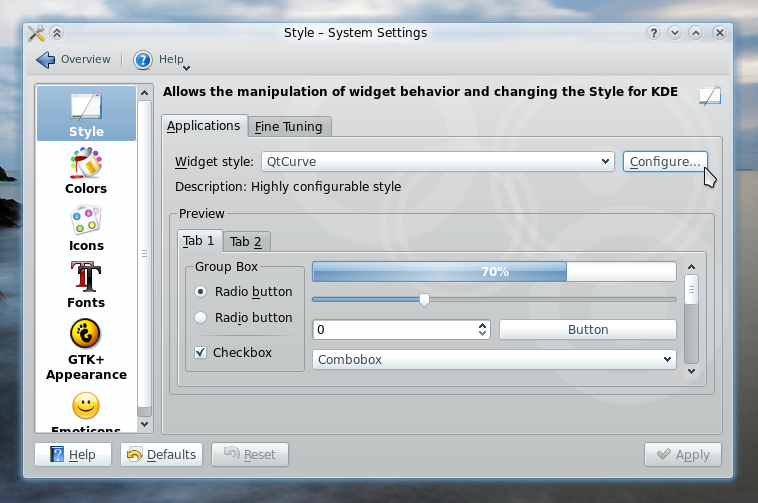Click the Configure... button
This screenshot has width=758, height=503.
coord(665,161)
